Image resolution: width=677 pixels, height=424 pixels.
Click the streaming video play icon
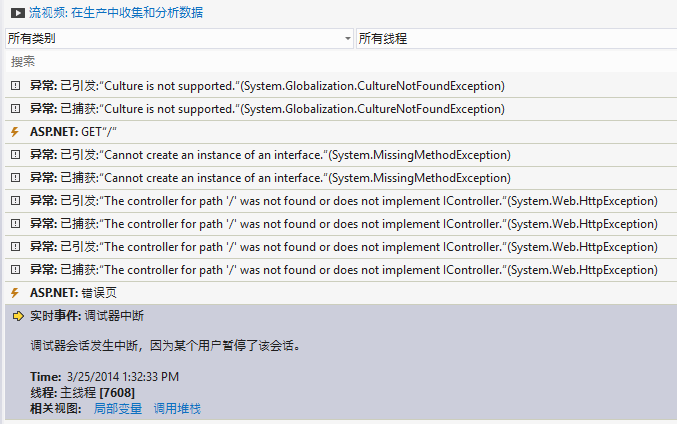[x=18, y=13]
